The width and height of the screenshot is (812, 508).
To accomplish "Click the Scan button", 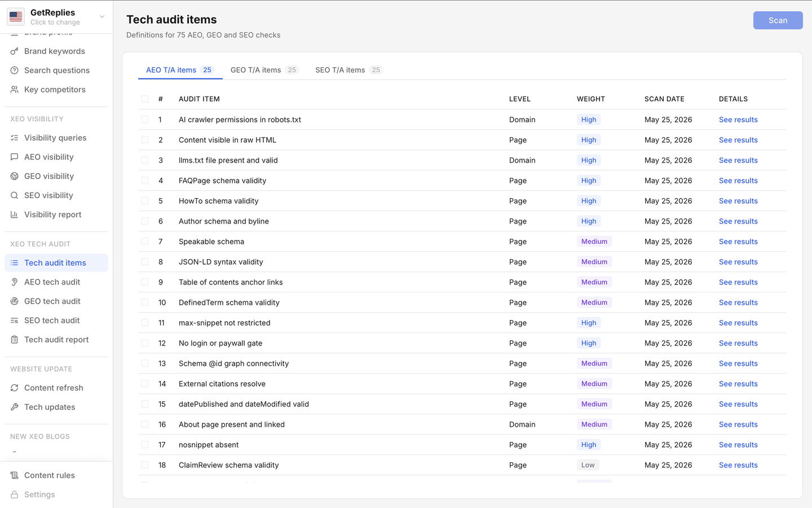I will [x=778, y=20].
